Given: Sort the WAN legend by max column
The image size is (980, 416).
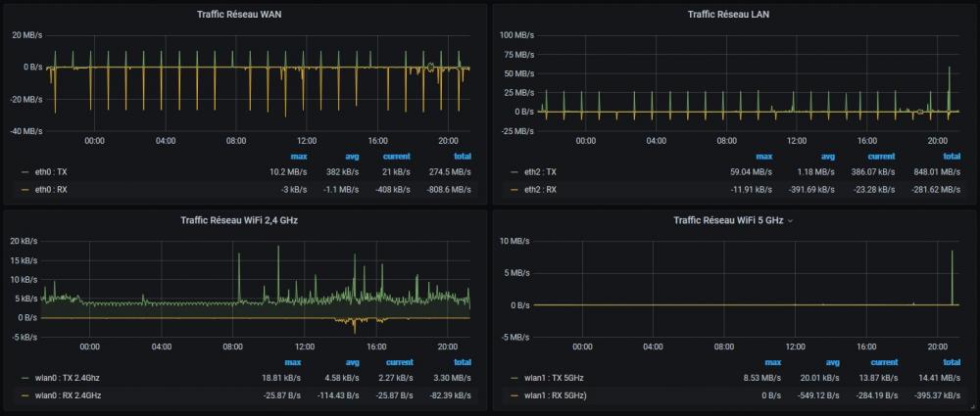Looking at the screenshot, I should click(300, 156).
